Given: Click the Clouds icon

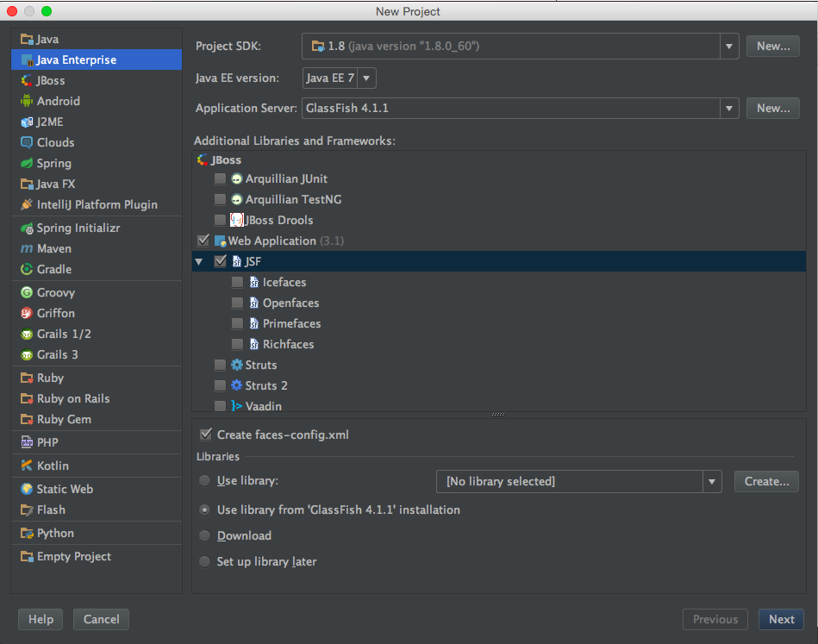Looking at the screenshot, I should pyautogui.click(x=27, y=142).
